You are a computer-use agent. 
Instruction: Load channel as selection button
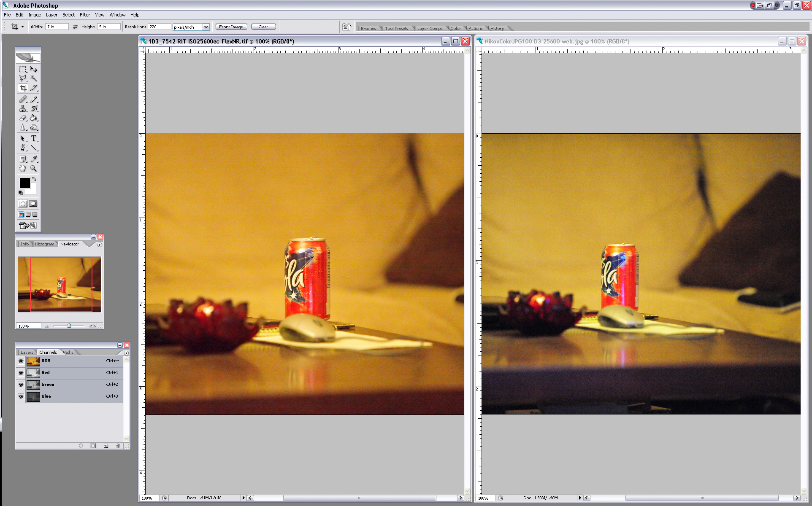81,446
